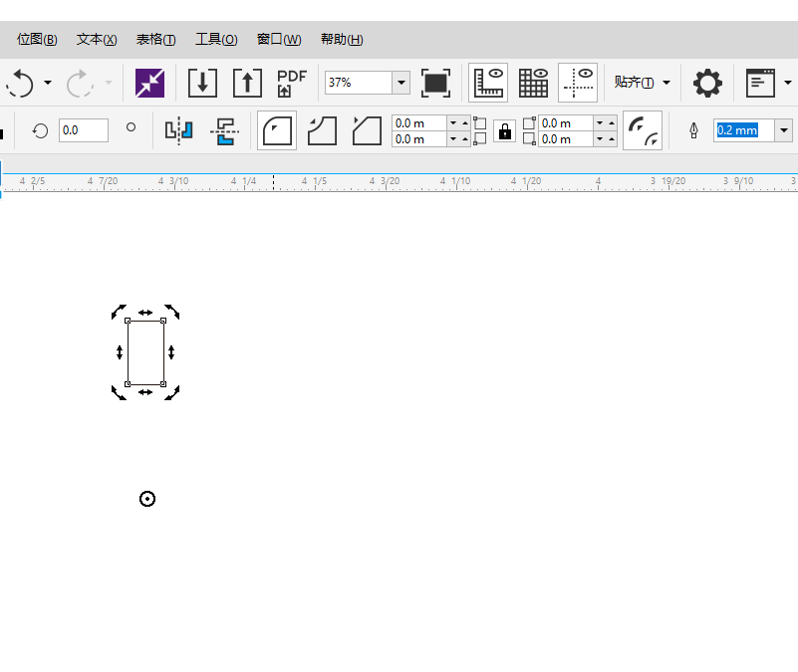Select the round corner style icon
798x672 pixels.
(x=277, y=130)
